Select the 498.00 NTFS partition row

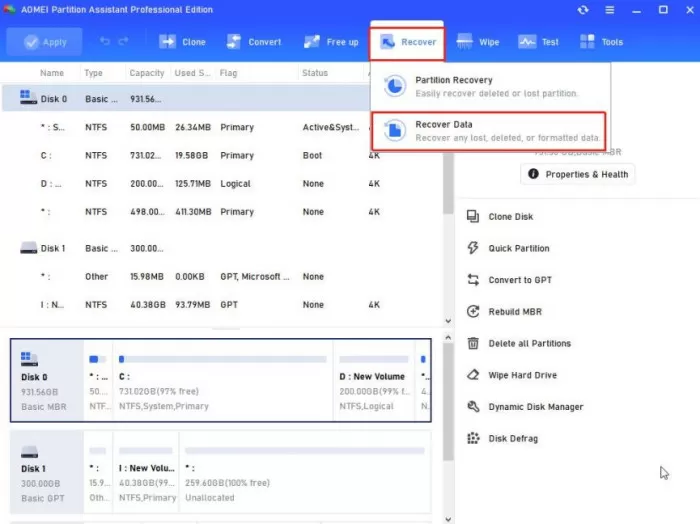[x=222, y=212]
